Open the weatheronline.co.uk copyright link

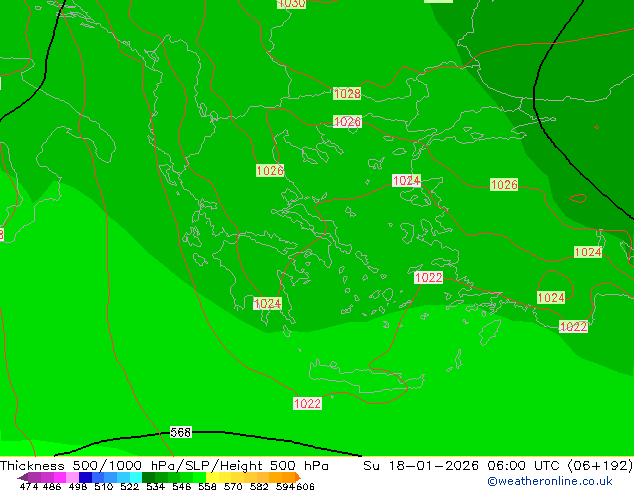(x=549, y=481)
